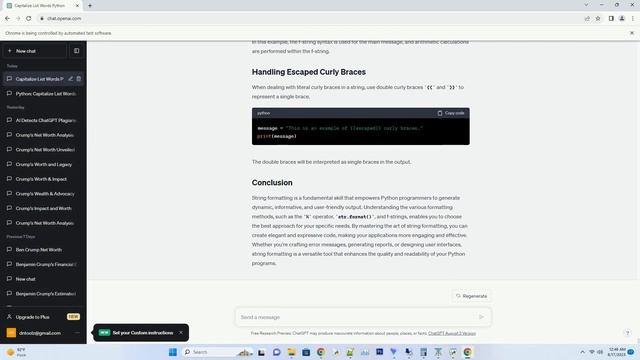Open the Crump's Worth and Legacy chat
Viewport: 640px width, 360px height.
point(43,164)
